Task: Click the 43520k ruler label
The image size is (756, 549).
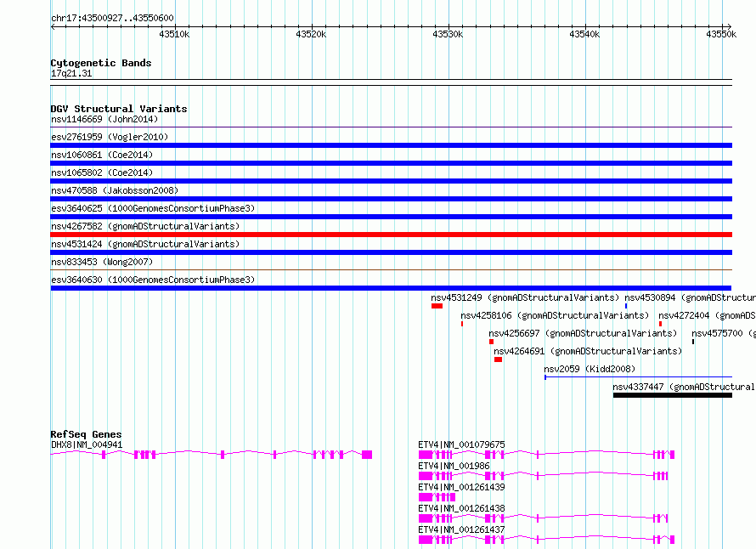Action: tap(311, 34)
